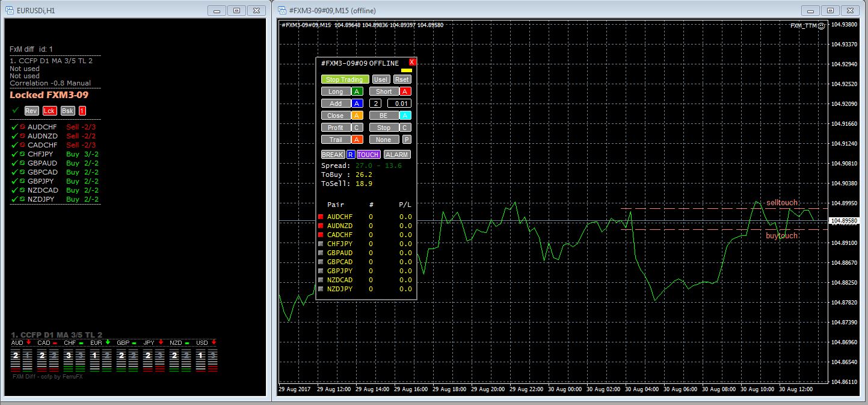
Task: Toggle the green A beside Long
Action: click(357, 91)
